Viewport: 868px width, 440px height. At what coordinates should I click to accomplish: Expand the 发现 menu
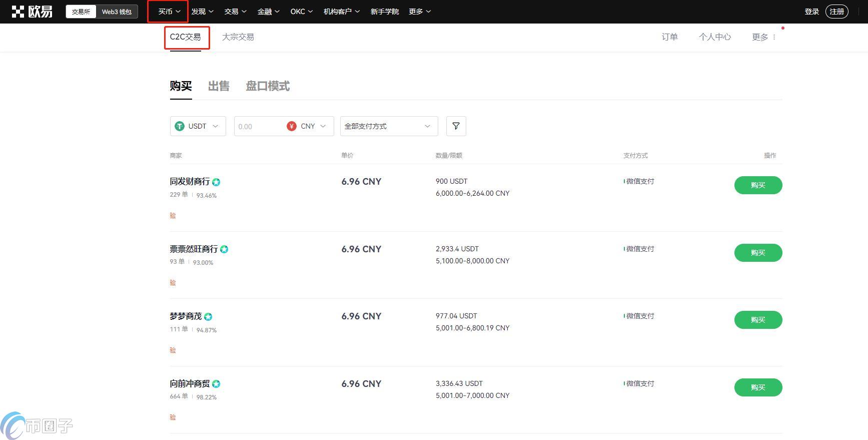pyautogui.click(x=202, y=12)
